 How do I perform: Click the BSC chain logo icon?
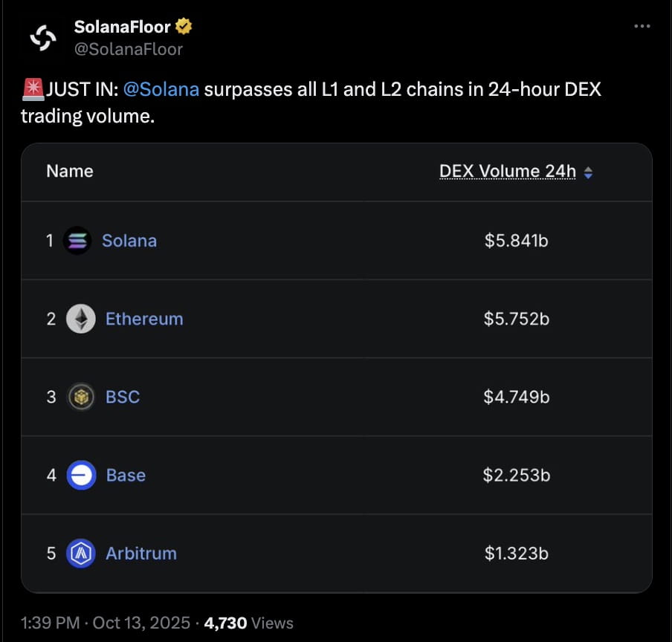81,397
